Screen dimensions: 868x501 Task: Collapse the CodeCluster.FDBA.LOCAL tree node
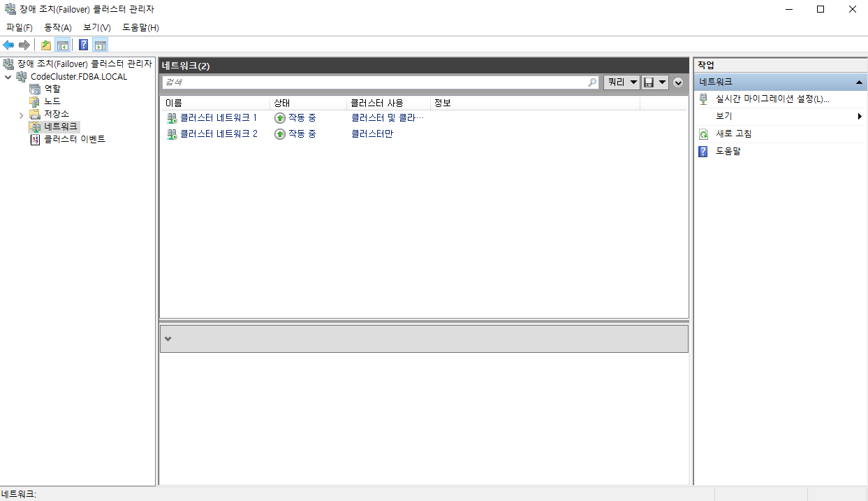(x=8, y=77)
